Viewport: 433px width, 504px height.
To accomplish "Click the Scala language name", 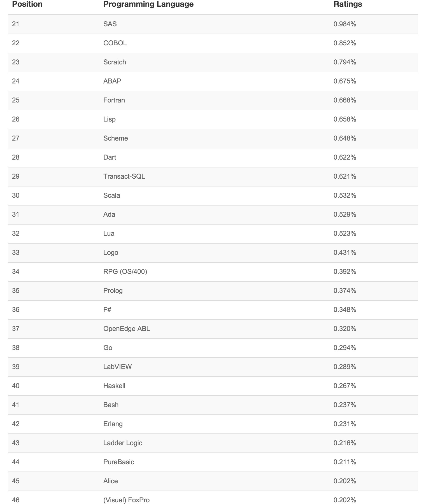I will (x=111, y=195).
